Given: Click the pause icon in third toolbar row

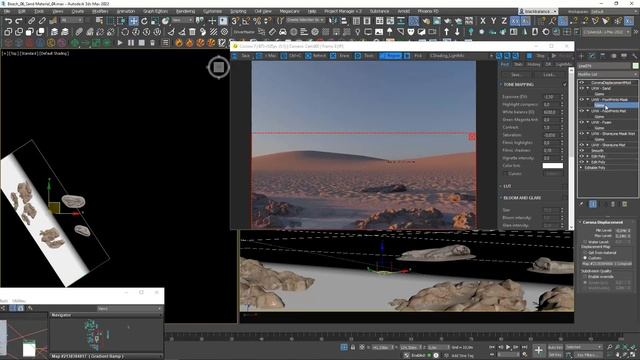Looking at the screenshot, I should (131, 42).
